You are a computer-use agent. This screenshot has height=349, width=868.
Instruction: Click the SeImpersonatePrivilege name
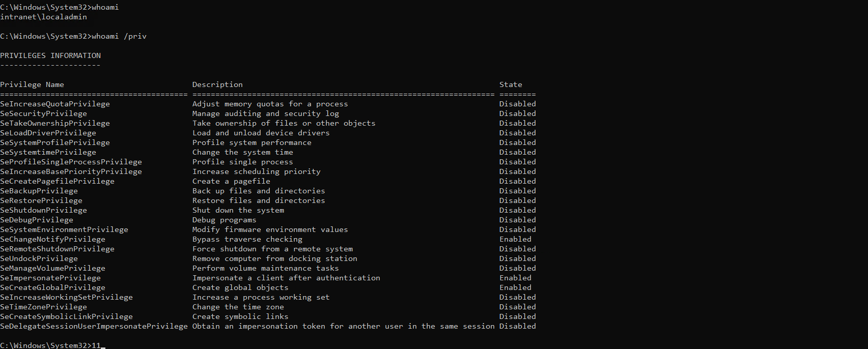tap(50, 278)
